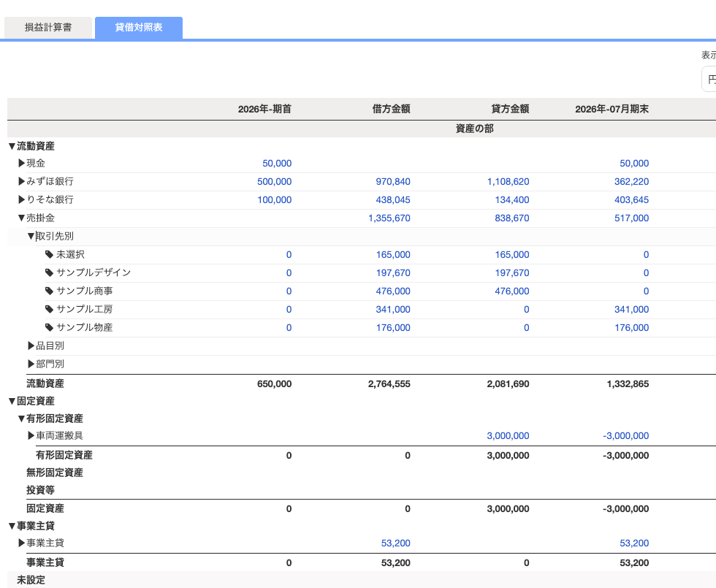
Task: Open みずほ銀行 ending balance 362,220
Action: pyautogui.click(x=631, y=182)
